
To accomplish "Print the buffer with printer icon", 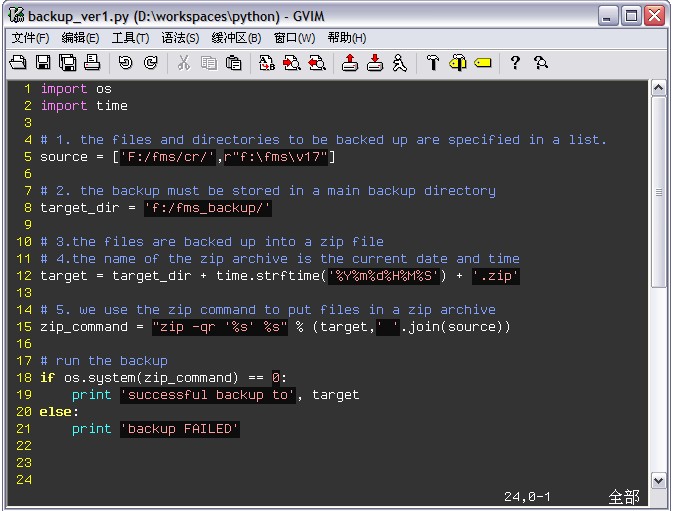I will [92, 63].
